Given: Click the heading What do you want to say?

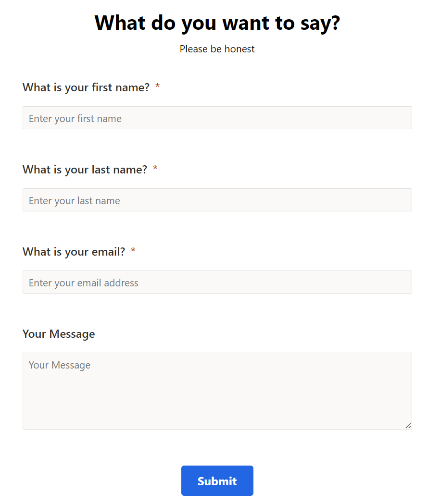Looking at the screenshot, I should (217, 23).
